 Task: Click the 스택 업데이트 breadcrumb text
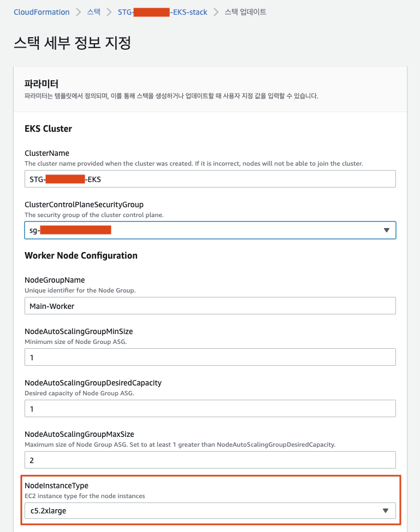point(245,12)
